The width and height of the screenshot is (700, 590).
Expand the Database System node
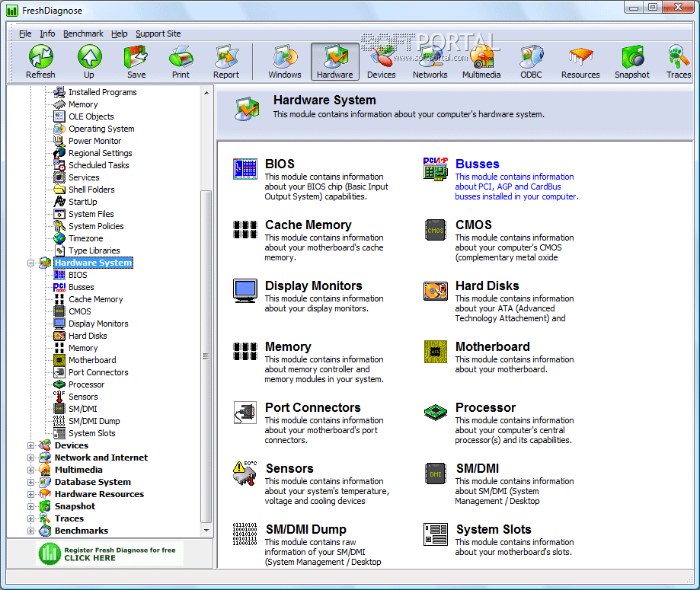point(30,482)
